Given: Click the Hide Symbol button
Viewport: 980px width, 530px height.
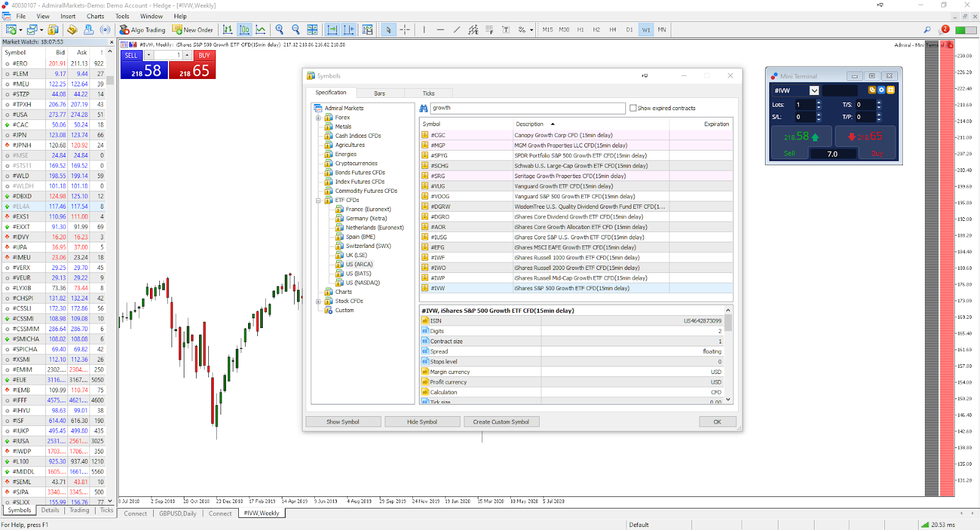Looking at the screenshot, I should 422,422.
